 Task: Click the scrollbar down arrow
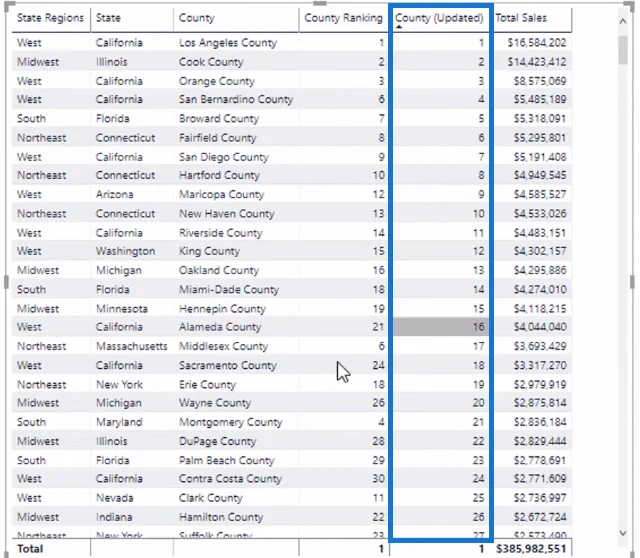[622, 532]
